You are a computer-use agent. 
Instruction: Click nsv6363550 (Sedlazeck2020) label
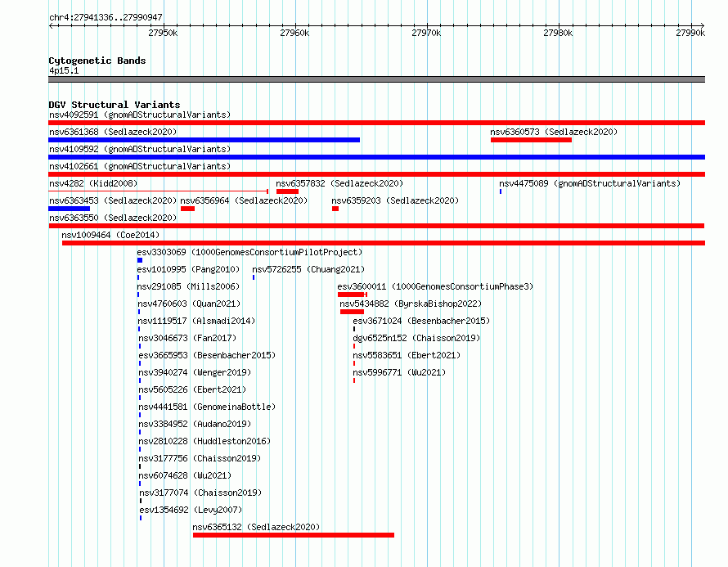tap(113, 218)
